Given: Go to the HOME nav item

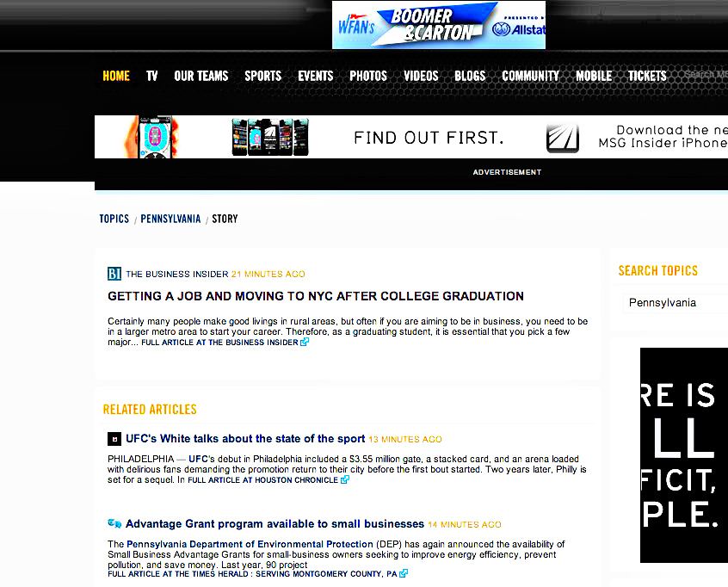Looking at the screenshot, I should pos(116,76).
